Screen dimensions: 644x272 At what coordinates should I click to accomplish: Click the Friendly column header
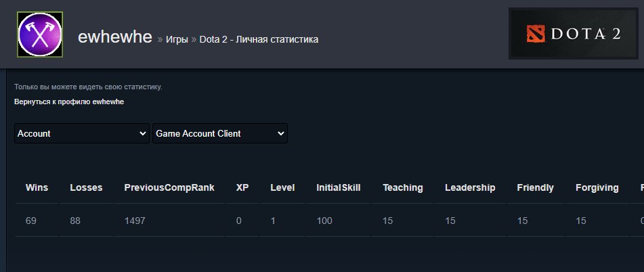click(535, 187)
